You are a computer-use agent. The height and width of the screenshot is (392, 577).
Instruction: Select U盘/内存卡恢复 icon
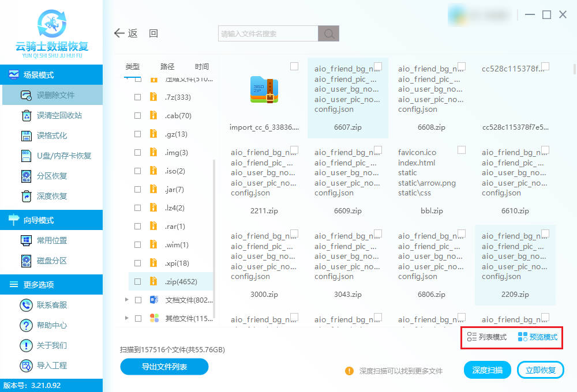(26, 156)
